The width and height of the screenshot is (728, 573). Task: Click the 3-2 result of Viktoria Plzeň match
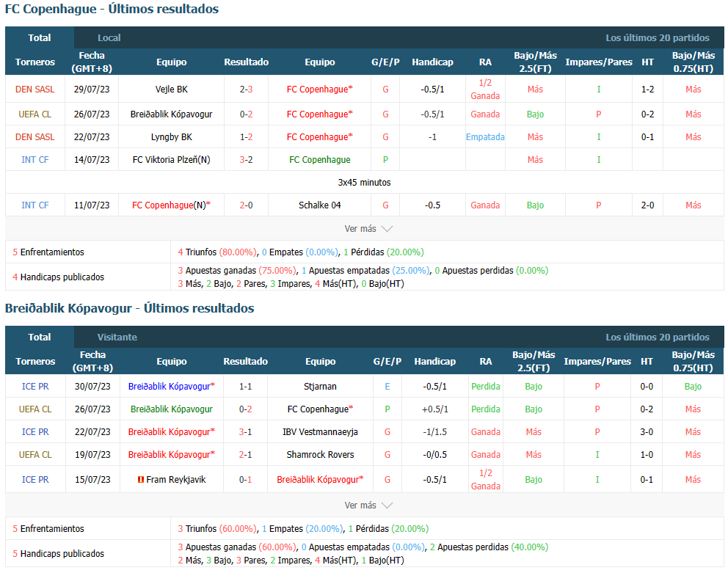point(246,160)
